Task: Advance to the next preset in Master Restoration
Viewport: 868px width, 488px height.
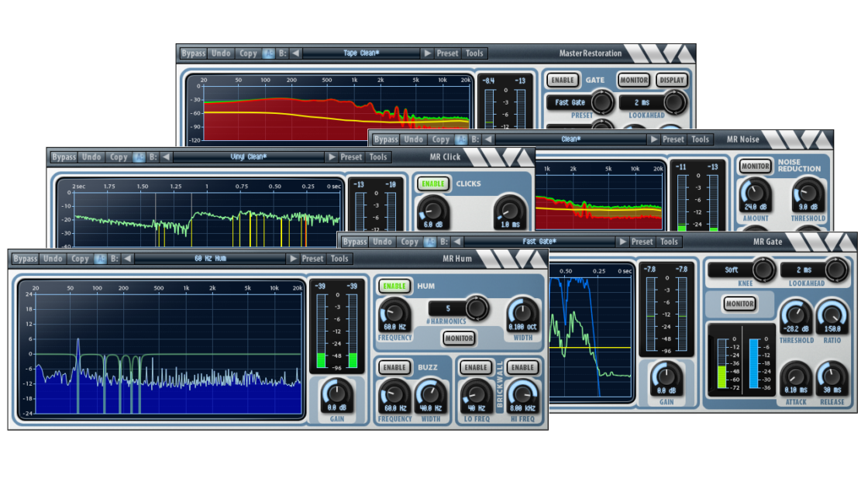Action: (x=428, y=53)
